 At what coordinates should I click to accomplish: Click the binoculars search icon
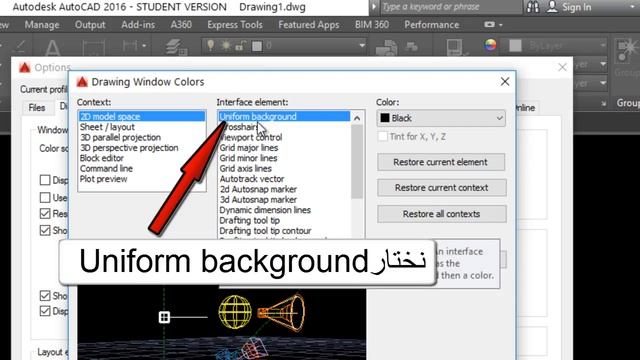click(533, 7)
